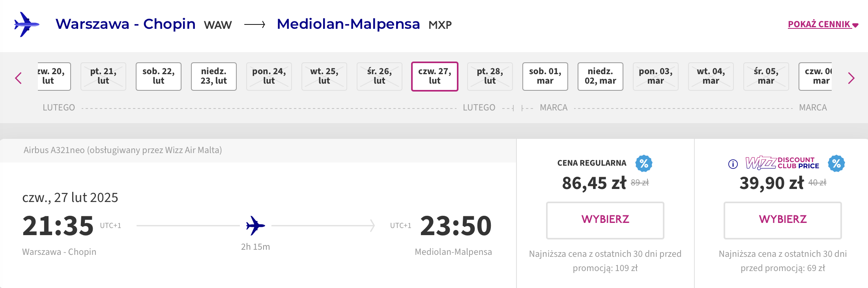The width and height of the screenshot is (868, 288).
Task: Click the Wizz Discount Club Price logo
Action: pos(782,163)
